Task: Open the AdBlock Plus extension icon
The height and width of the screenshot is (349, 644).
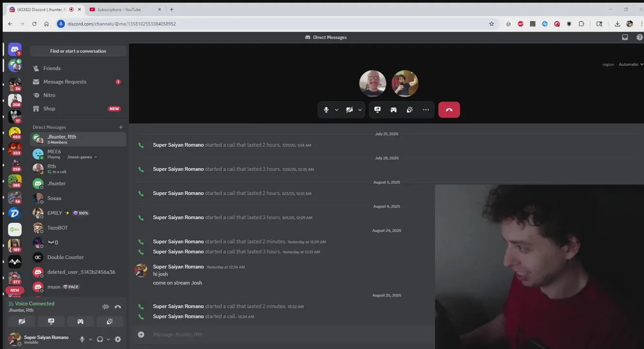Action: (x=520, y=24)
